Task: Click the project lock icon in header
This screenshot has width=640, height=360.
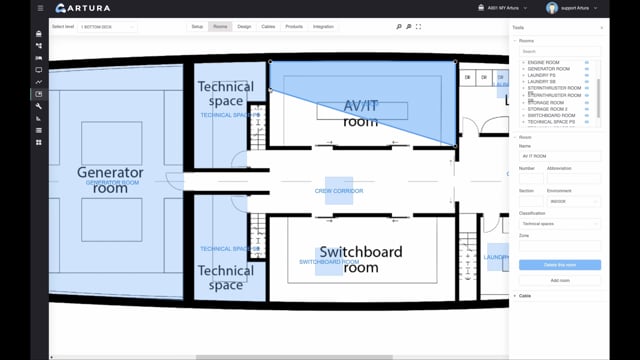Action: click(481, 7)
